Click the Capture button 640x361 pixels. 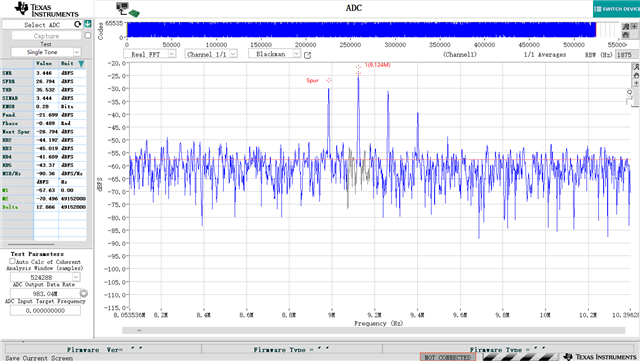point(47,36)
